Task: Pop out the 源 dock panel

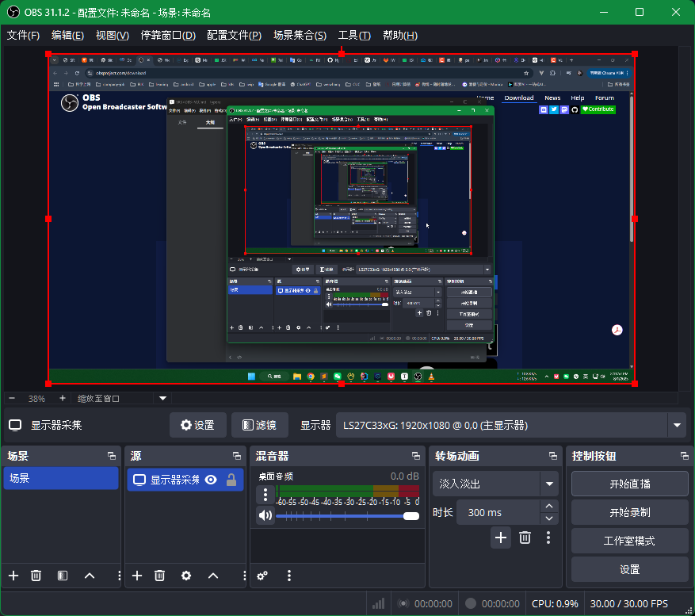Action: click(237, 456)
